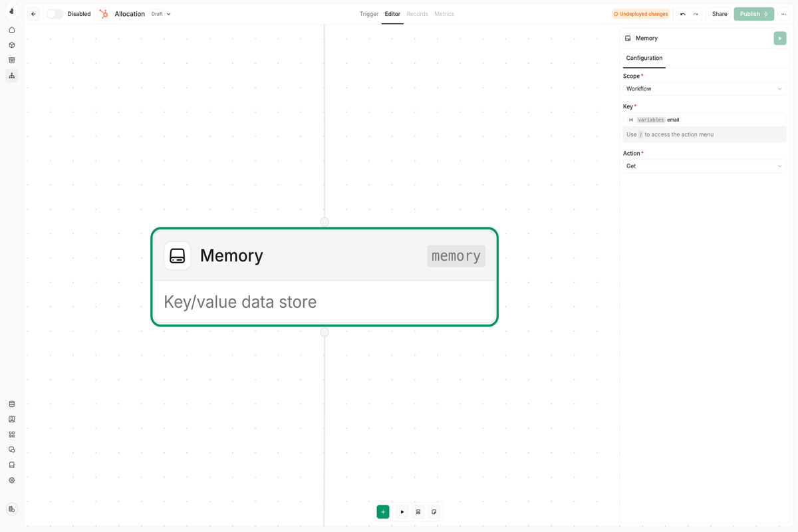
Task: Toggle the Disabled workflow switch
Action: [x=55, y=14]
